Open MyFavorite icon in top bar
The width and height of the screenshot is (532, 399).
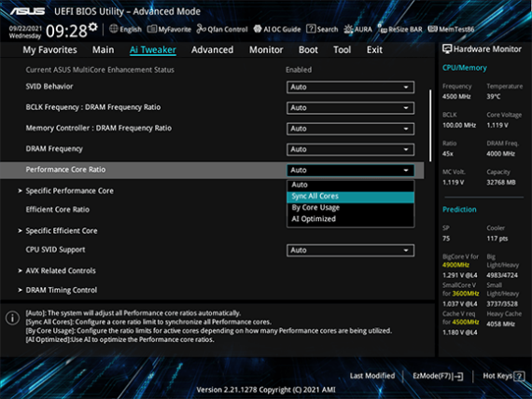pos(151,29)
